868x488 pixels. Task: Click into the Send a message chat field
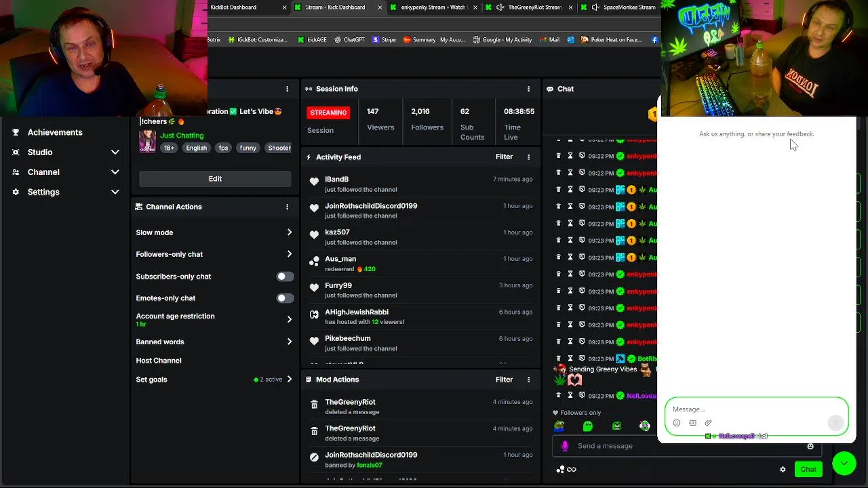tap(688, 446)
